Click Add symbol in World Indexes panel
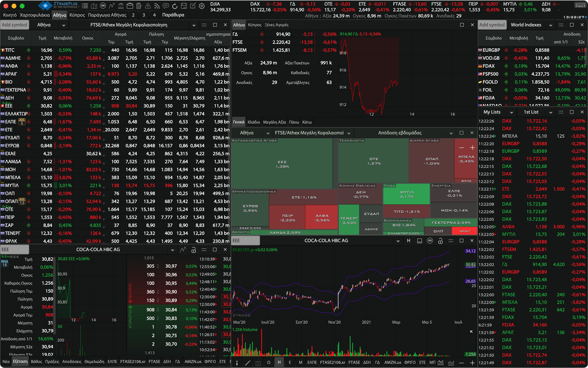588x368 pixels. tap(492, 25)
